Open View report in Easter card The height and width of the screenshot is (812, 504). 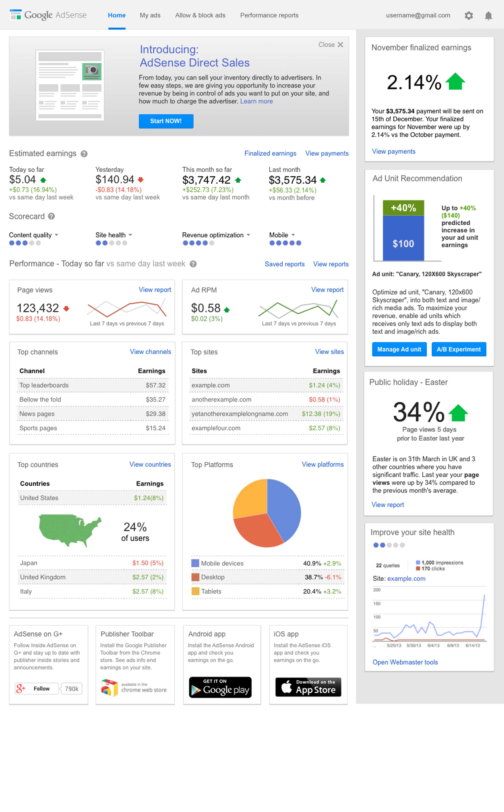tap(388, 504)
